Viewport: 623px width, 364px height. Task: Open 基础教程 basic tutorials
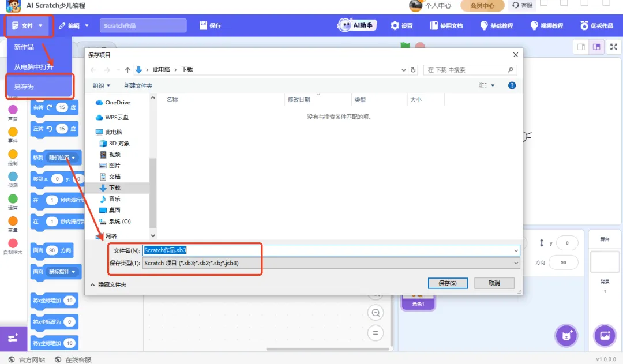[497, 26]
